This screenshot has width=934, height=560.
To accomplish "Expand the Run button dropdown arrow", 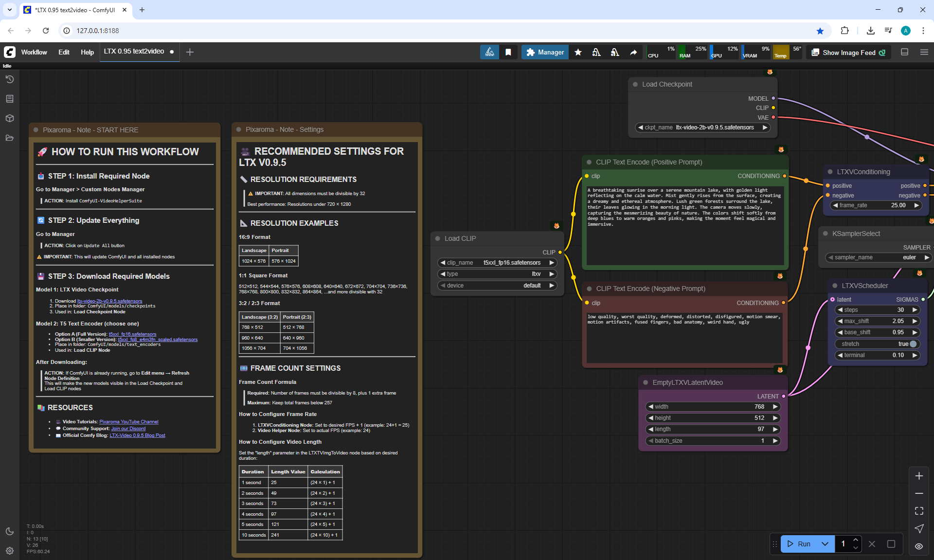I will pos(825,544).
